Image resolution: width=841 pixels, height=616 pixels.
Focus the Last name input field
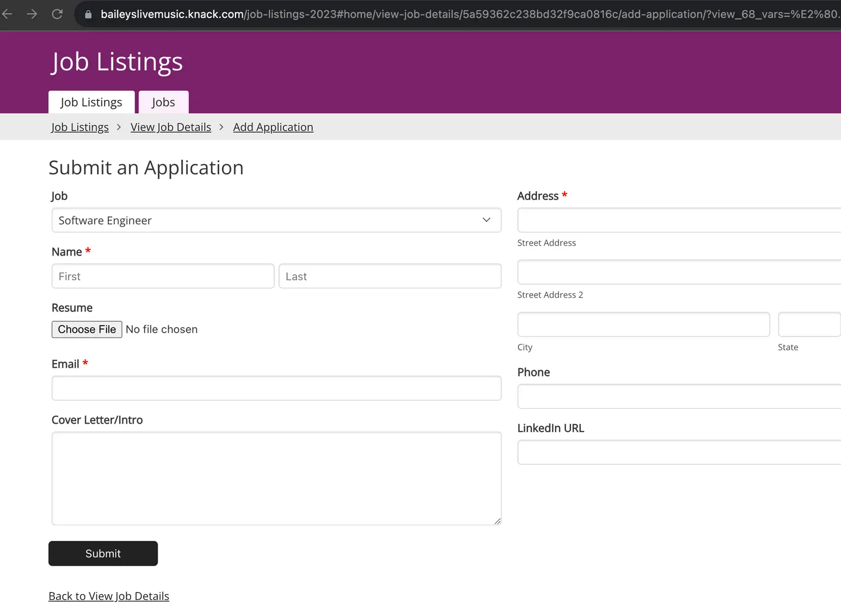click(390, 276)
